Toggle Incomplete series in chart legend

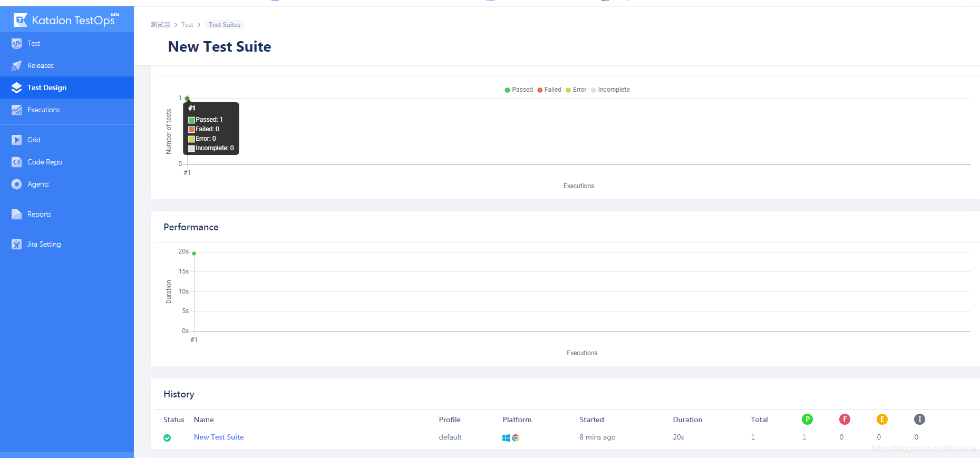coord(610,90)
